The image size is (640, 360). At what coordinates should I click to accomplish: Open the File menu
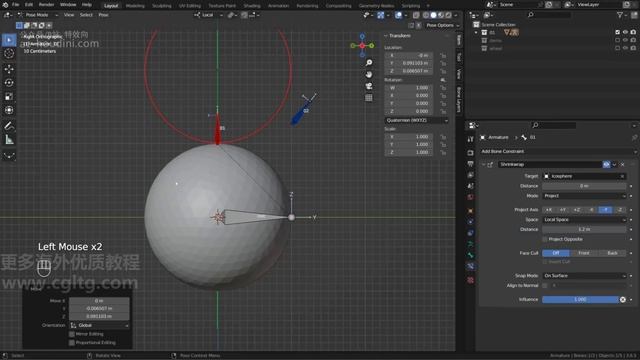tap(16, 4)
